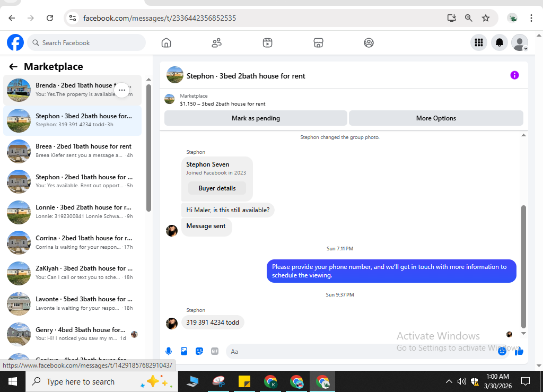
Task: Click Stephon's avatar beside phone number message
Action: pyautogui.click(x=172, y=323)
